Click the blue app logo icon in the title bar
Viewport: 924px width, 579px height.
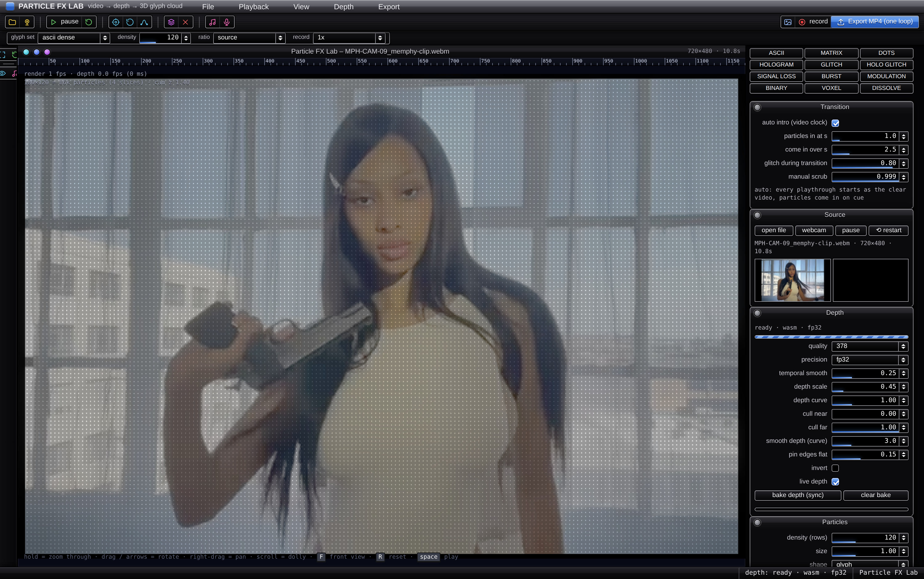pos(10,6)
